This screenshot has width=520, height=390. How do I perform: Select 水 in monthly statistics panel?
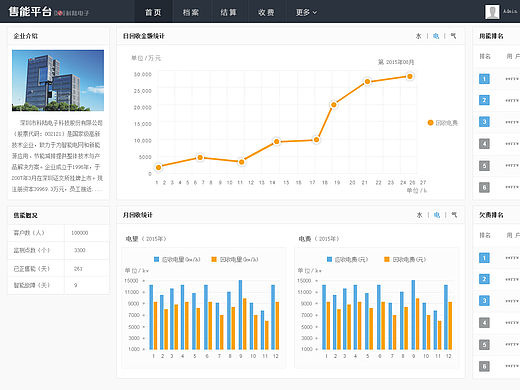pyautogui.click(x=419, y=215)
